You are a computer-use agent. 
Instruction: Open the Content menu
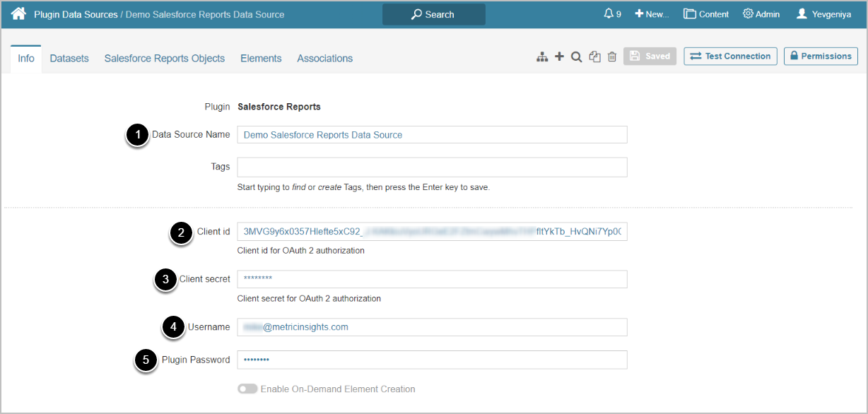pos(706,14)
